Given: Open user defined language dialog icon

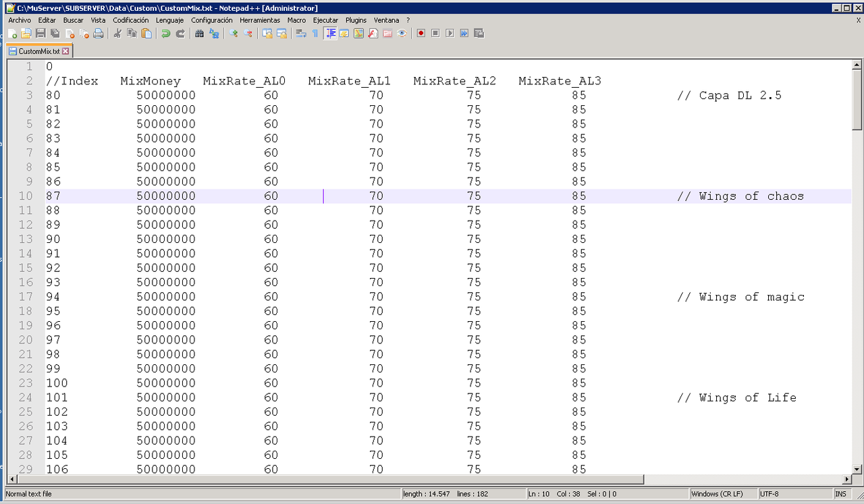Looking at the screenshot, I should click(x=344, y=33).
